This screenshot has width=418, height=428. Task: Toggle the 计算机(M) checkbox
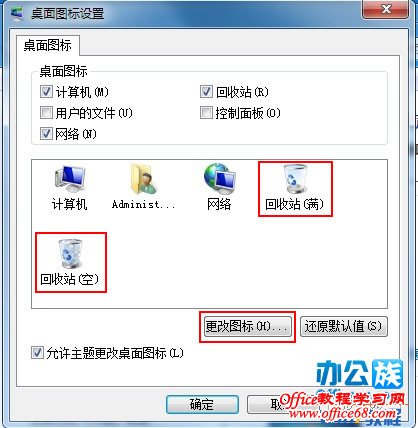click(x=46, y=92)
